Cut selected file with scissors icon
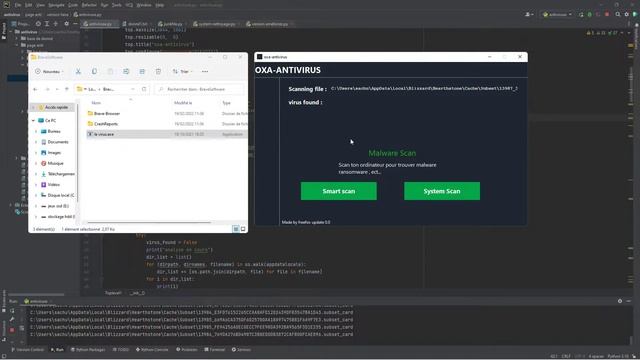 pyautogui.click(x=78, y=71)
